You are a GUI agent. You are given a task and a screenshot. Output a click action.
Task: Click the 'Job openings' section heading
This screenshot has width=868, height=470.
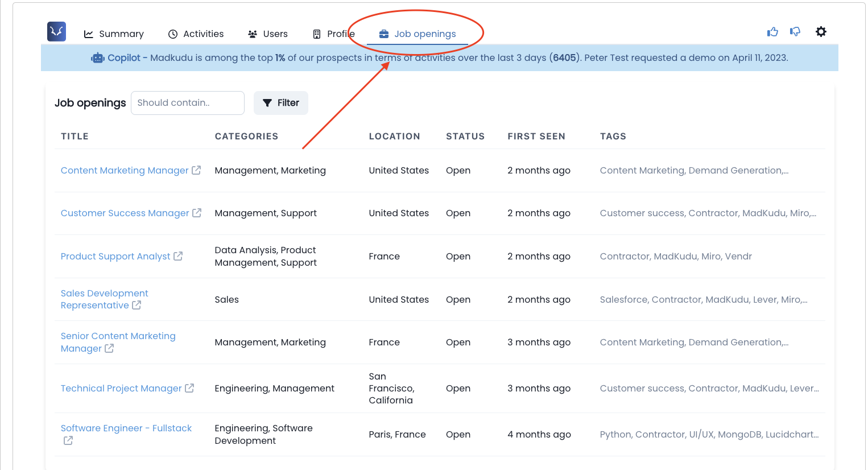90,103
